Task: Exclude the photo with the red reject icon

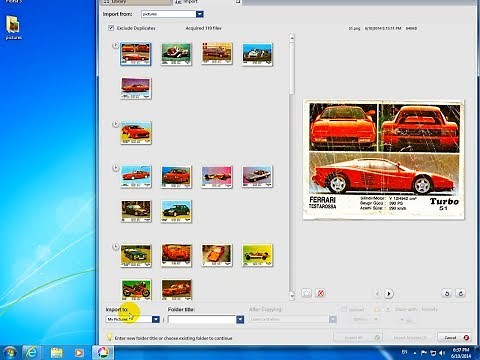Action: [x=320, y=293]
